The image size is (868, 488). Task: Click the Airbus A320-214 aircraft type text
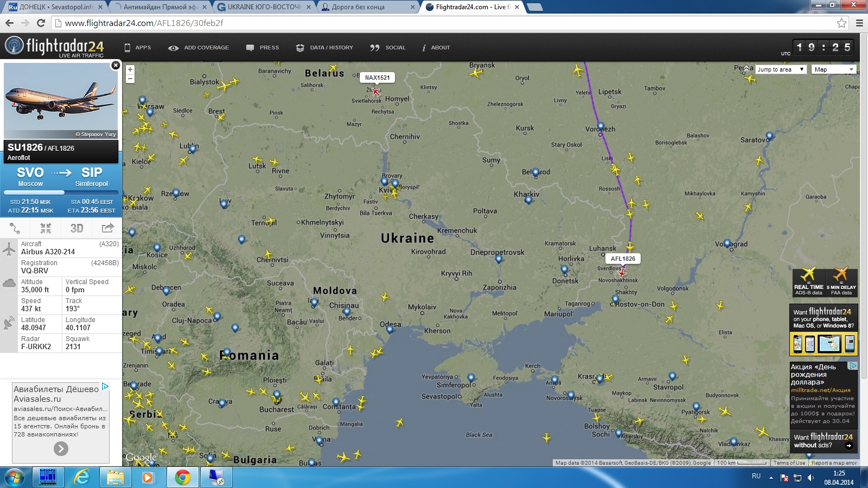(x=48, y=252)
